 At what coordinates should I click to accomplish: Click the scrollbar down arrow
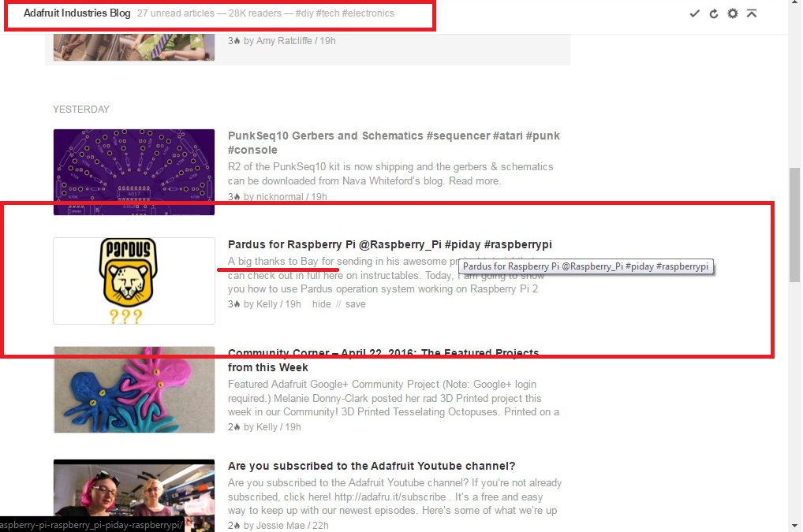click(794, 526)
